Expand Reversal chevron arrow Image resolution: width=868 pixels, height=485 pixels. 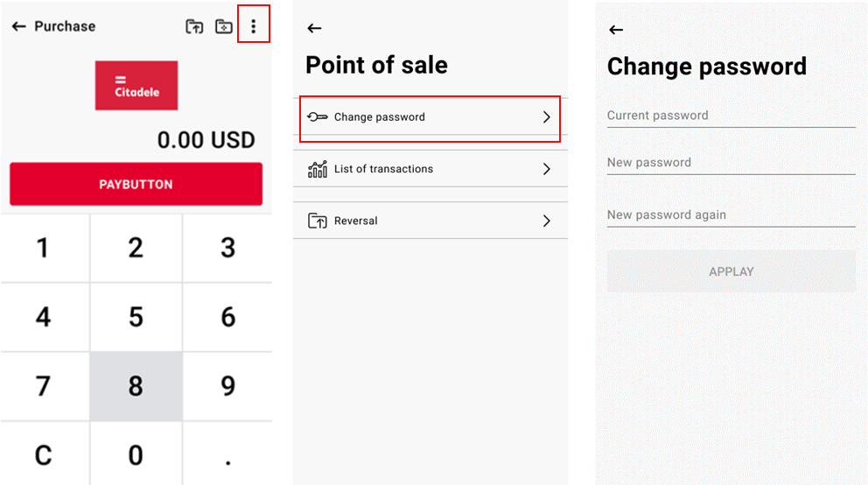546,221
